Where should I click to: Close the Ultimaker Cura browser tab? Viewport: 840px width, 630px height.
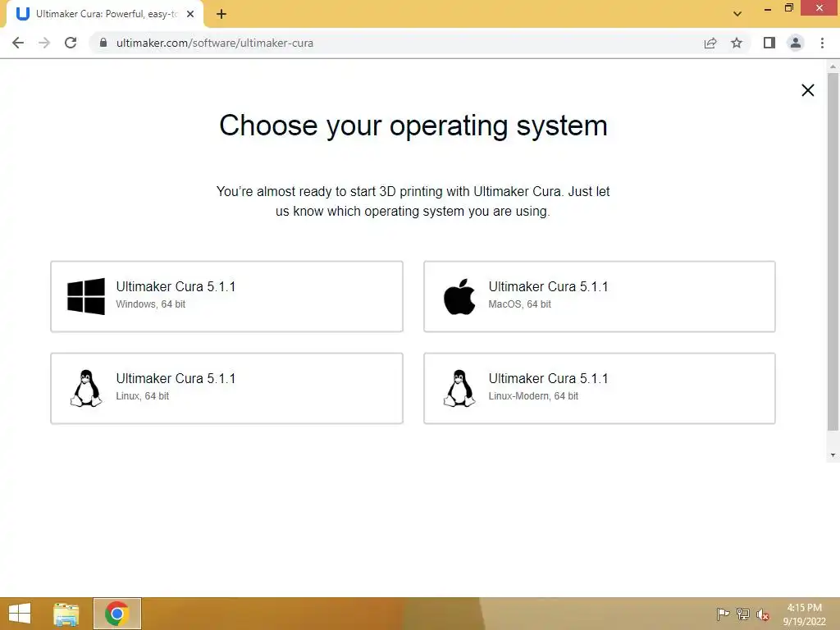coord(190,14)
